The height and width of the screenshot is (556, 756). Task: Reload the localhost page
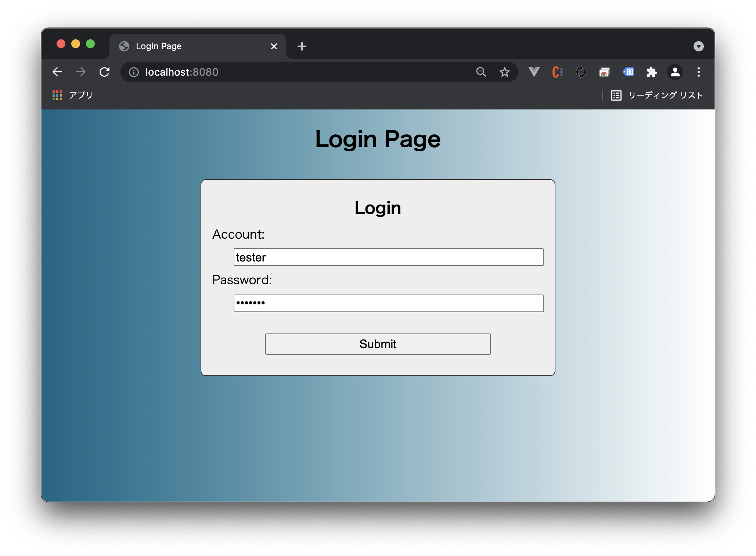[x=105, y=72]
